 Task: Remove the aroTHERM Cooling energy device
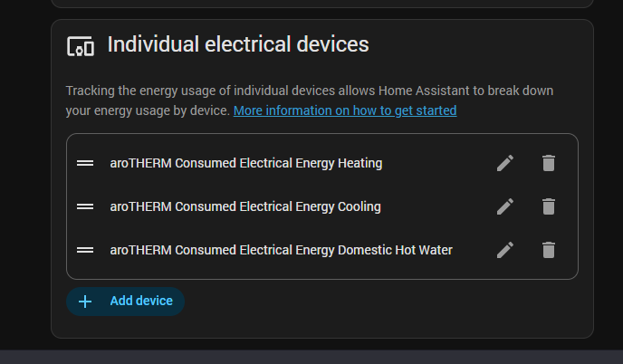tap(548, 206)
